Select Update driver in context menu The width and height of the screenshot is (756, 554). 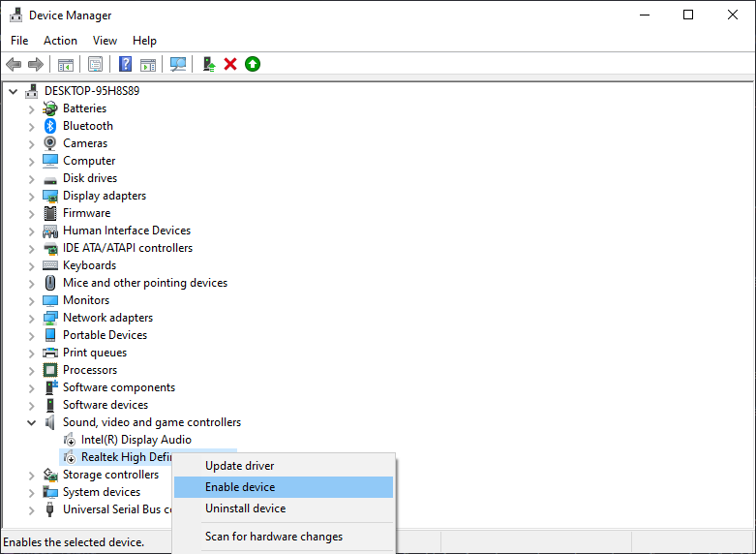[x=239, y=466]
